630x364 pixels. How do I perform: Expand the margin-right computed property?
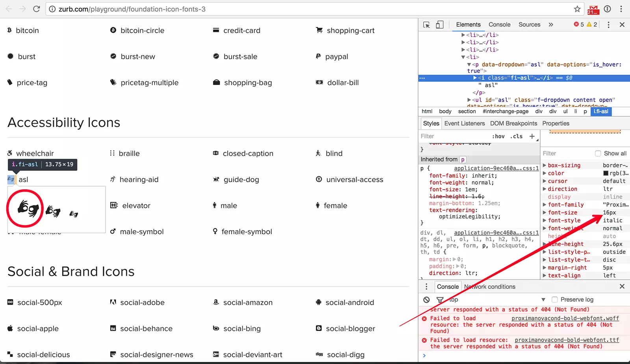click(x=545, y=268)
